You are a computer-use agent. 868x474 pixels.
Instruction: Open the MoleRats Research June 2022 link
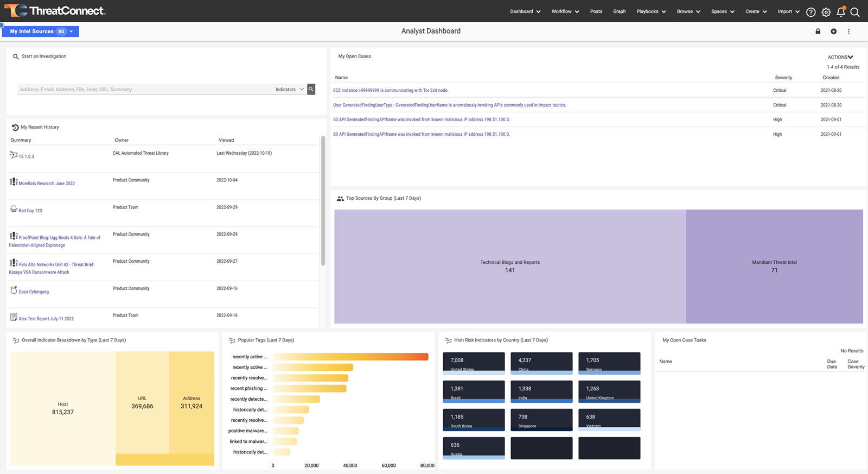click(47, 184)
